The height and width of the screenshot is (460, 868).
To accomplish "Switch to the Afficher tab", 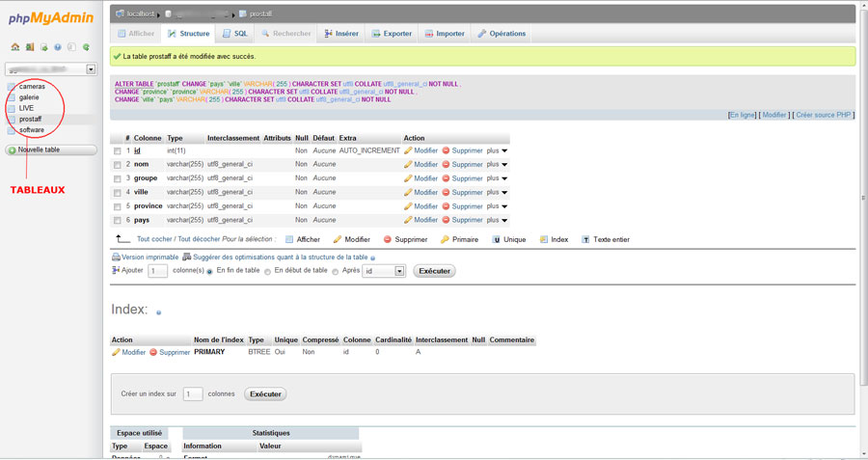I will point(136,33).
